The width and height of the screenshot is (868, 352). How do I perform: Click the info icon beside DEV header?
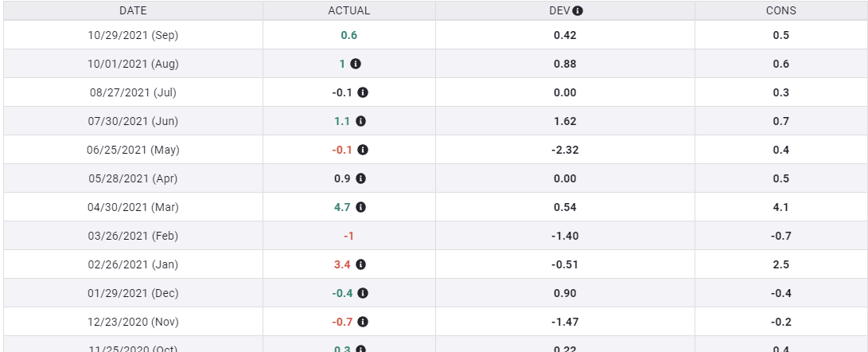click(578, 11)
